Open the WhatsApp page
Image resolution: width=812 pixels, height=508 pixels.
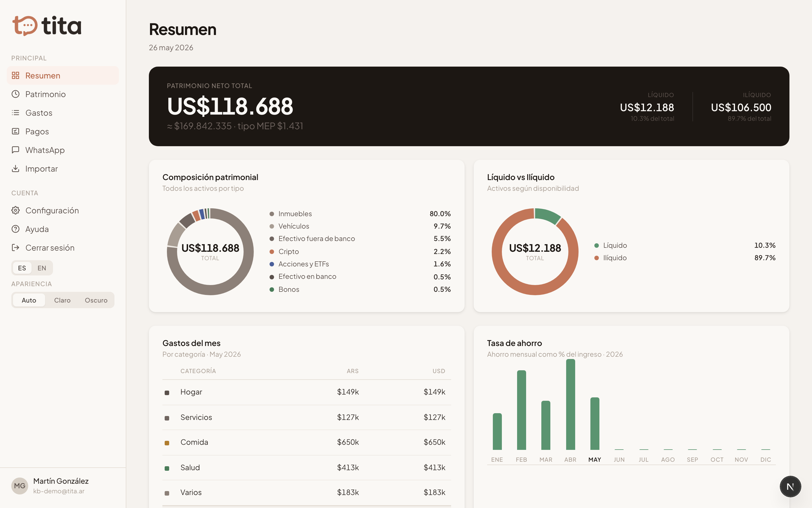point(63,150)
